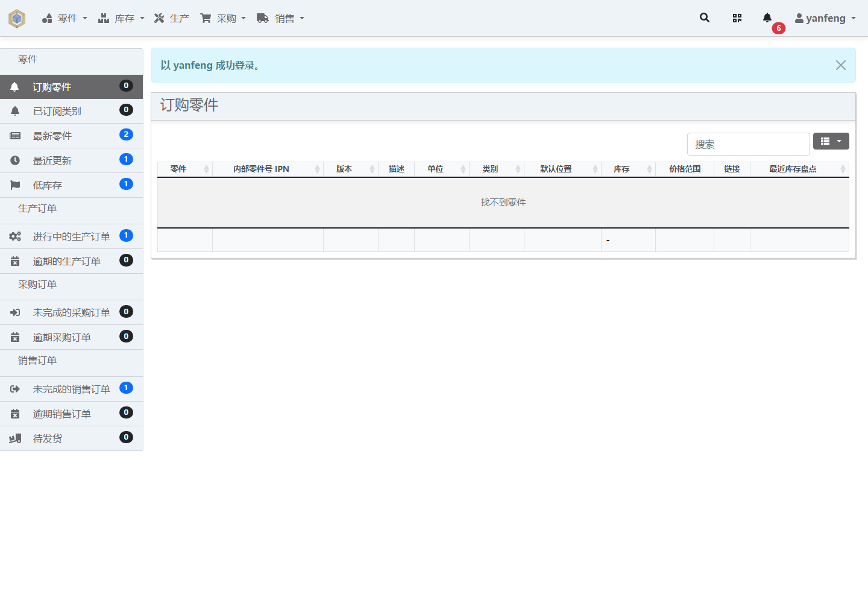The height and width of the screenshot is (603, 868).
Task: Focus the 搜索 search field
Action: pos(749,144)
